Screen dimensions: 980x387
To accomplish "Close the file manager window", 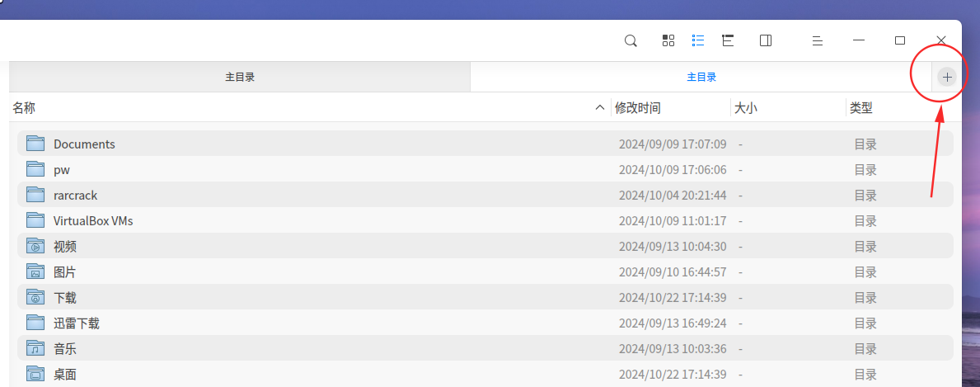I will pyautogui.click(x=941, y=40).
